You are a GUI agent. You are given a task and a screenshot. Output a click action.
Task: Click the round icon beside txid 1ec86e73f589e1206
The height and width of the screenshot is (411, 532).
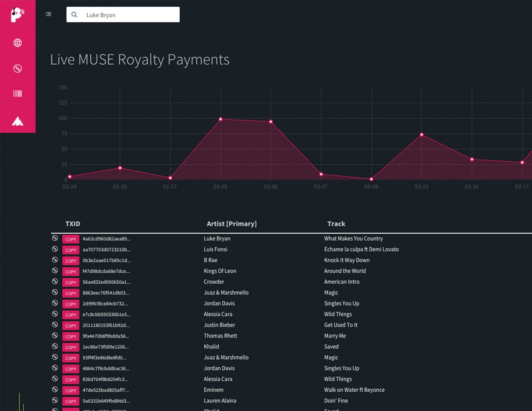pyautogui.click(x=55, y=346)
